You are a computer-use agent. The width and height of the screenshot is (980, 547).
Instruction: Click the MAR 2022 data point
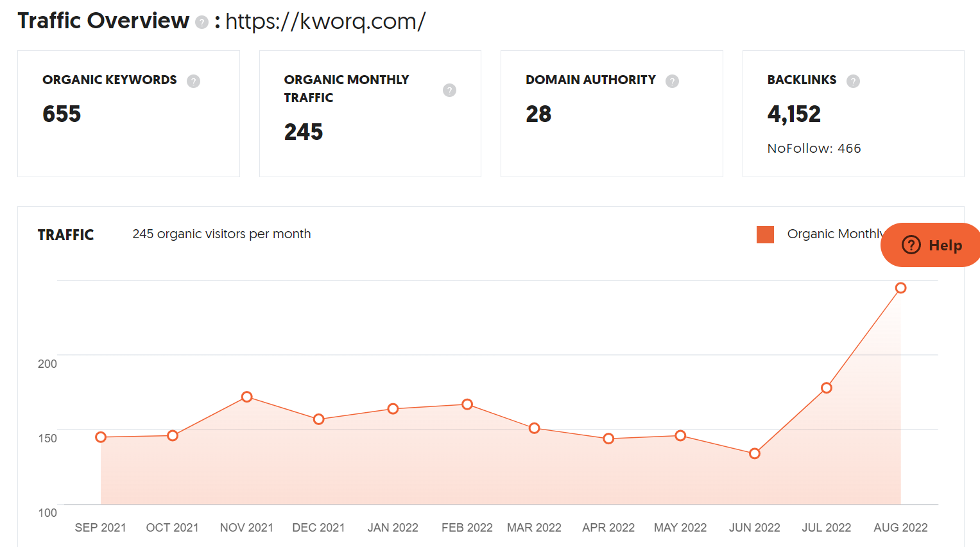pyautogui.click(x=535, y=428)
